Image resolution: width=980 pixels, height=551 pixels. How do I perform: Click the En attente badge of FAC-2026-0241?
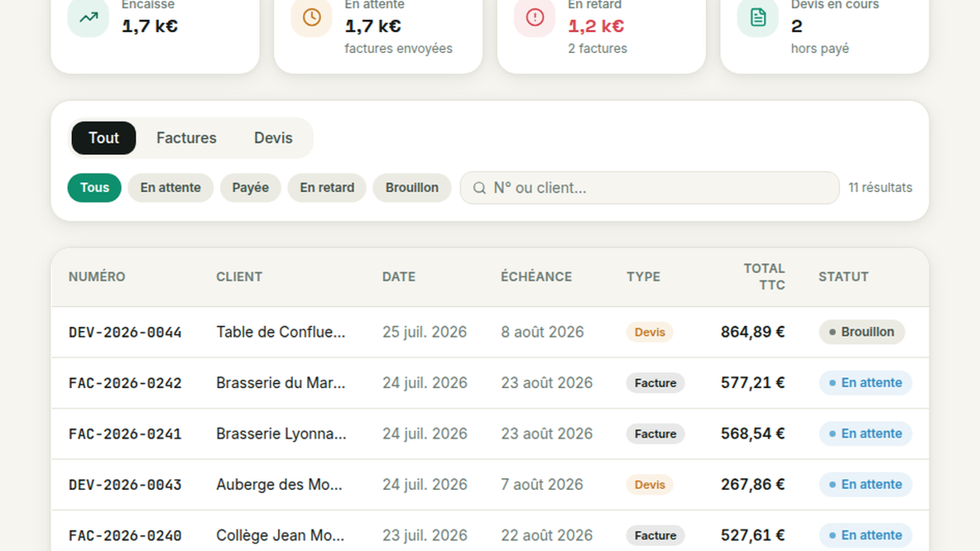coord(866,434)
